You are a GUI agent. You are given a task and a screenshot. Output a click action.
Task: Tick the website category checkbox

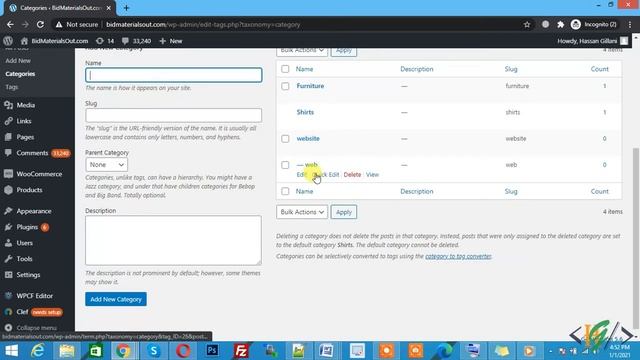point(285,139)
